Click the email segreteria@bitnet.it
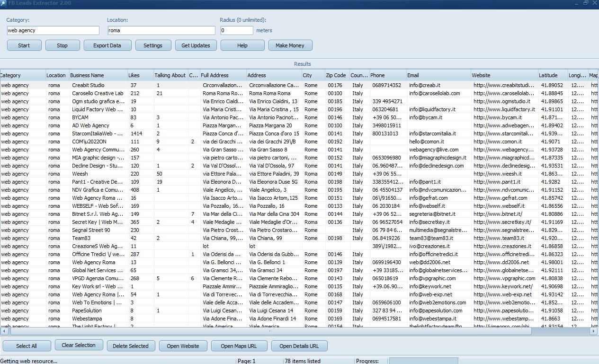 click(x=432, y=214)
